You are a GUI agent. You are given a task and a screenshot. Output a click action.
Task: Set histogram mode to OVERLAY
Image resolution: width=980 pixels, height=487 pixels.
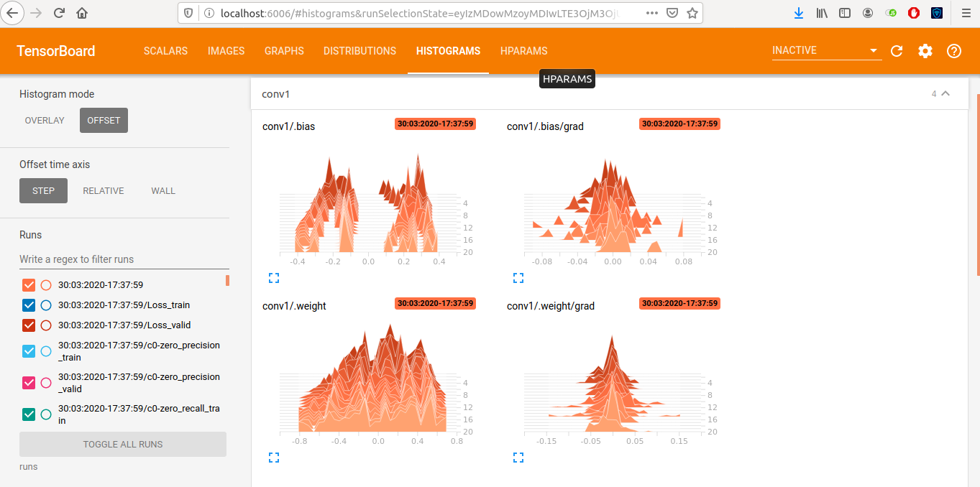click(45, 120)
